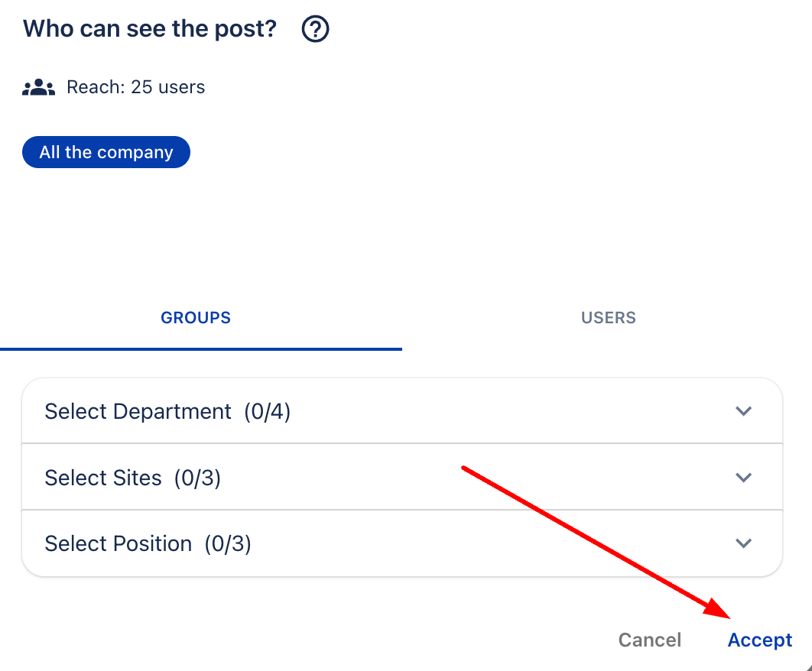This screenshot has height=671, width=812.
Task: Click the Select Department chevron arrow
Action: pos(743,411)
